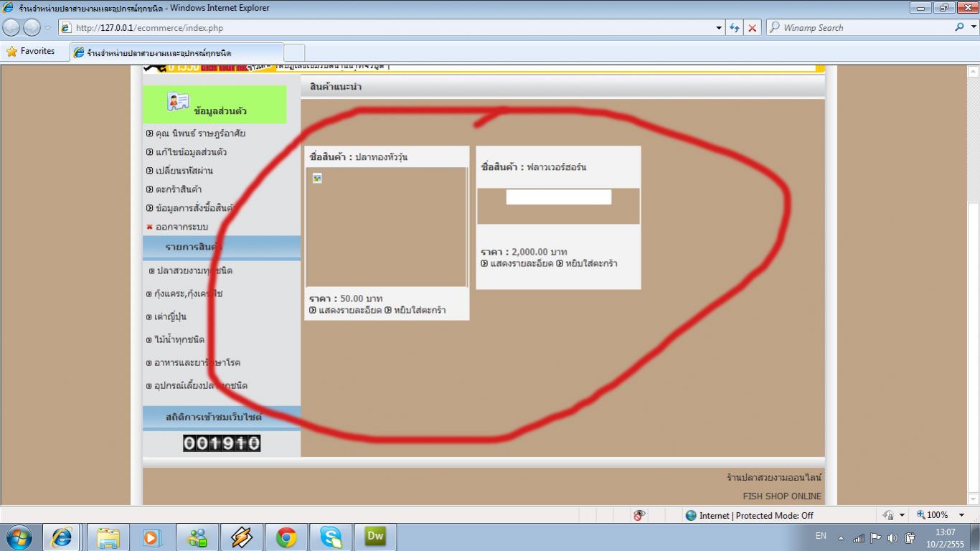Open ข้อมูลการสั่งซื้อสินค้า link
Screen dimensions: 980x551
pyautogui.click(x=196, y=208)
